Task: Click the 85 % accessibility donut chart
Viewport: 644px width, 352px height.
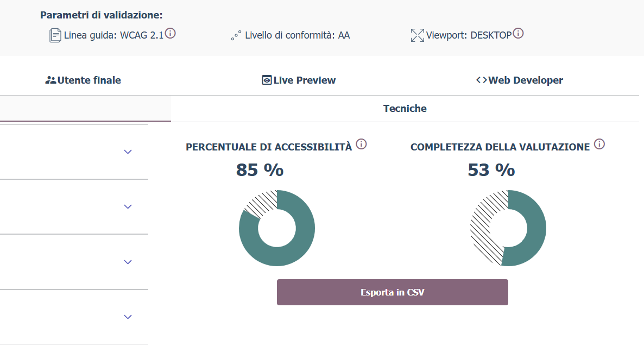Action: (x=277, y=228)
